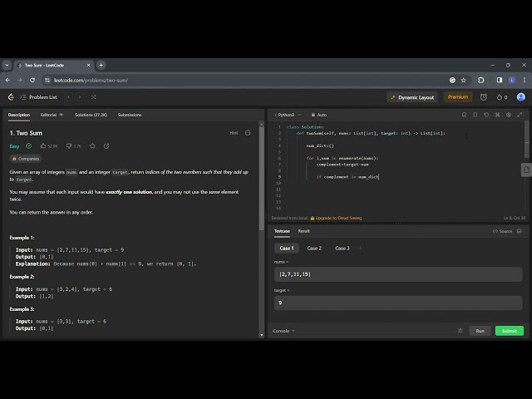Screen dimensions: 532x399
Task: Open the timer alarm clock icon
Action: pos(484,97)
